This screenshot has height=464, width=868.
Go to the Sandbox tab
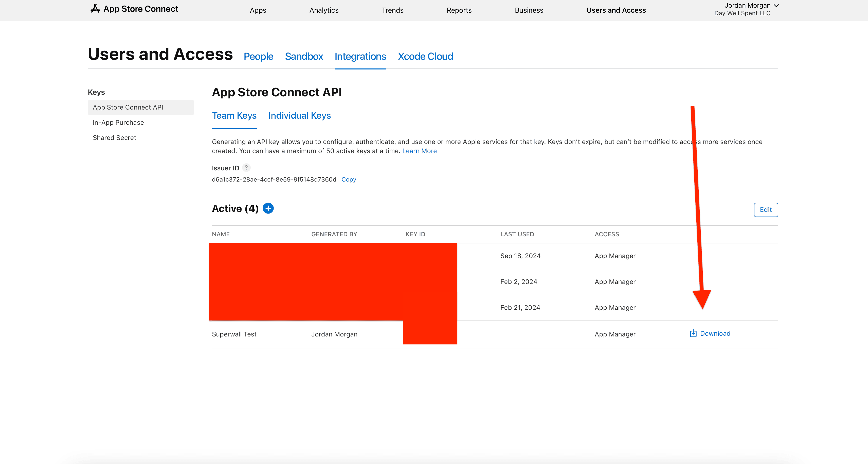[x=304, y=56]
